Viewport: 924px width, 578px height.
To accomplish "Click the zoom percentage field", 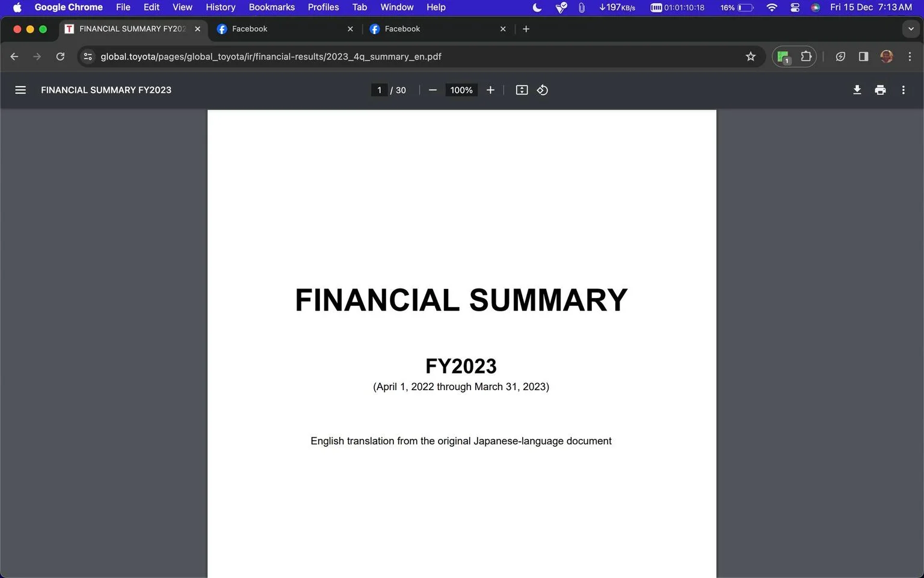I will 461,90.
